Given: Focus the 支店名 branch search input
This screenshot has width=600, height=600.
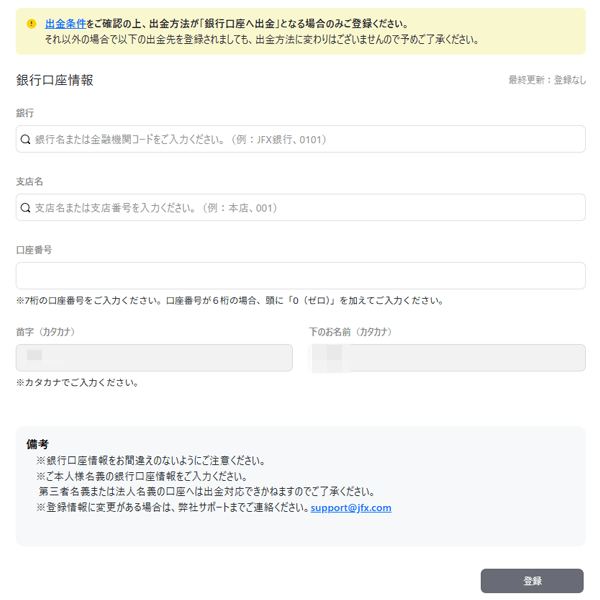Looking at the screenshot, I should pyautogui.click(x=300, y=207).
